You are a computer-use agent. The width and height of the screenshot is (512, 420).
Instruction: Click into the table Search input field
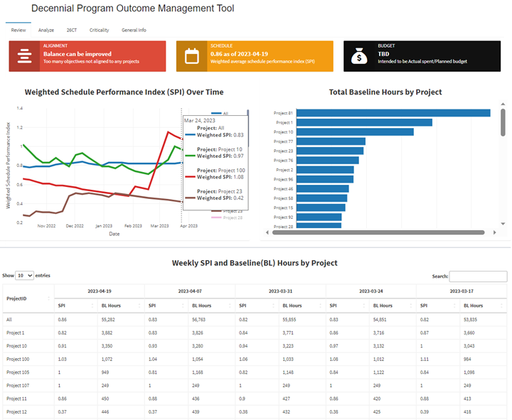(x=478, y=276)
